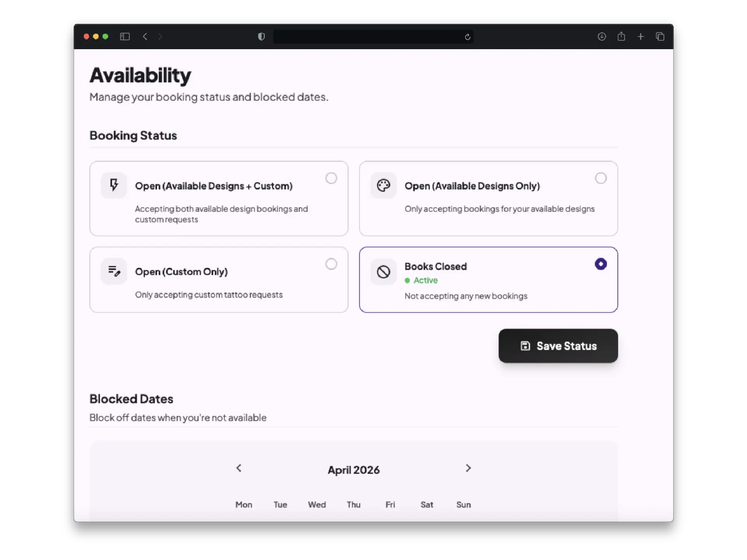This screenshot has width=747, height=560.
Task: Toggle the browser sidebar icon
Action: pyautogui.click(x=125, y=36)
